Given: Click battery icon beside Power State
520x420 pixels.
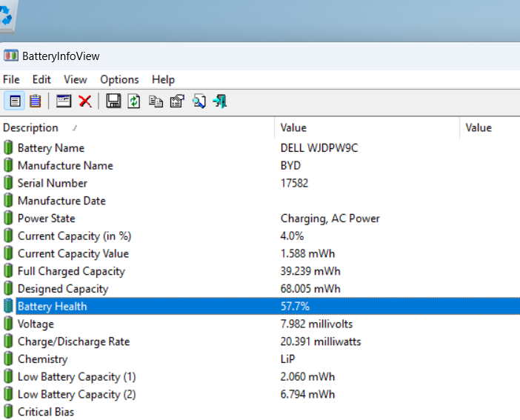Looking at the screenshot, I should [8, 218].
